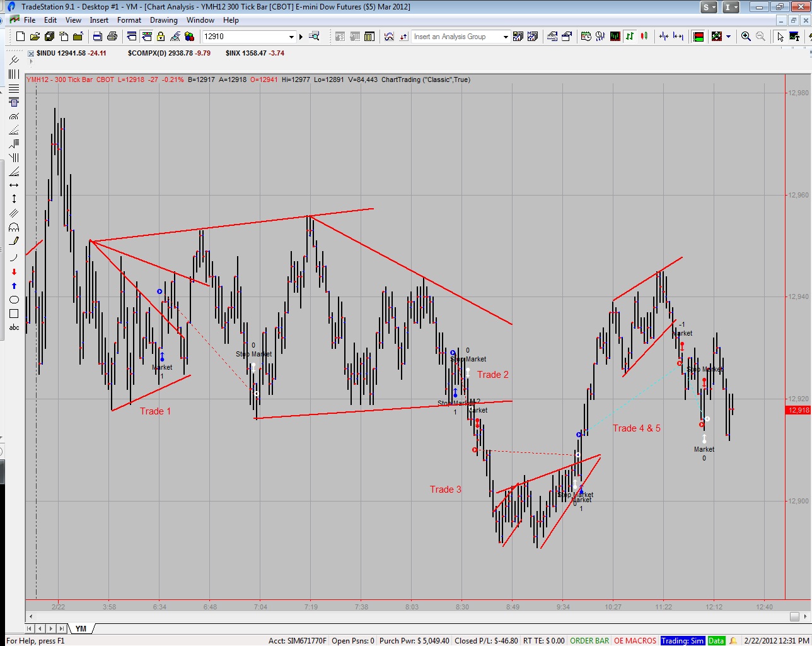
Task: Select the abc text drawing tool
Action: [x=14, y=327]
